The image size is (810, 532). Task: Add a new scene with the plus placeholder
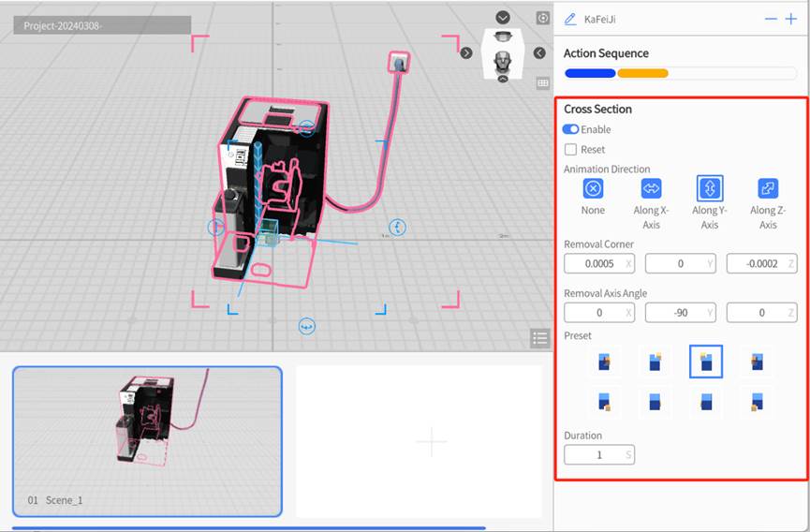point(431,440)
